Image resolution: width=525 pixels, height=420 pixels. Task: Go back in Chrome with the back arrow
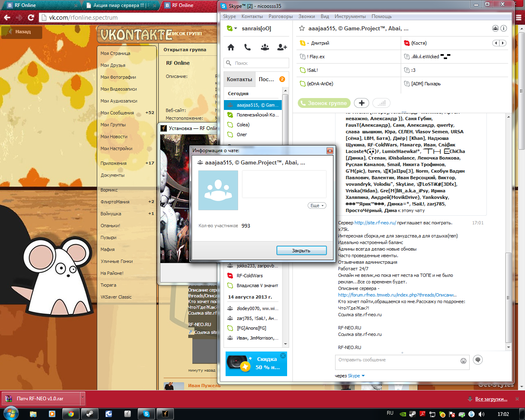7,17
